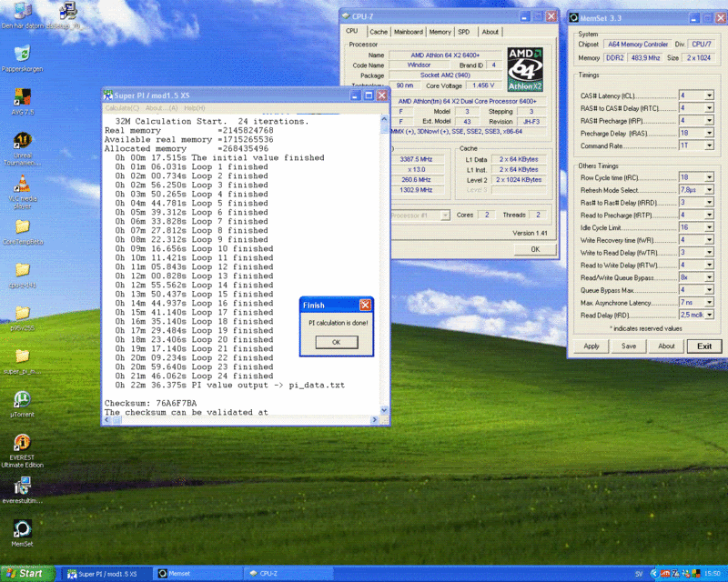Open the CoreTempBeta folder icon

pos(22,232)
